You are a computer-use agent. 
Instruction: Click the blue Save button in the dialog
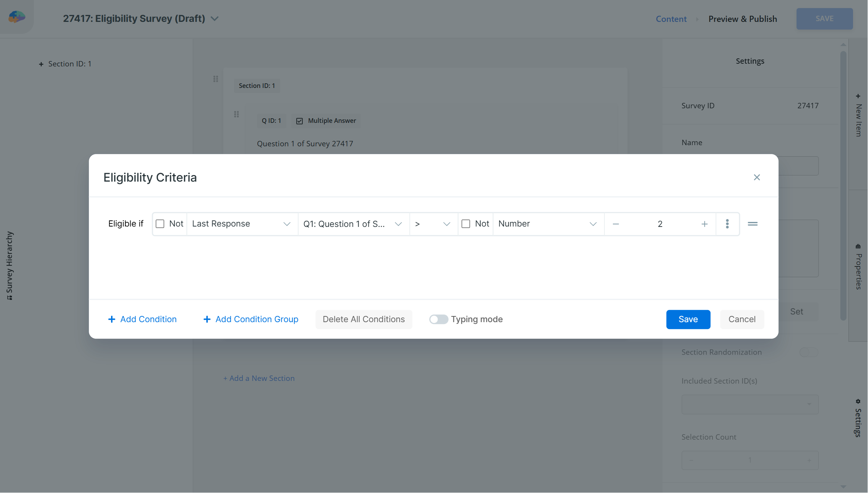pos(688,319)
